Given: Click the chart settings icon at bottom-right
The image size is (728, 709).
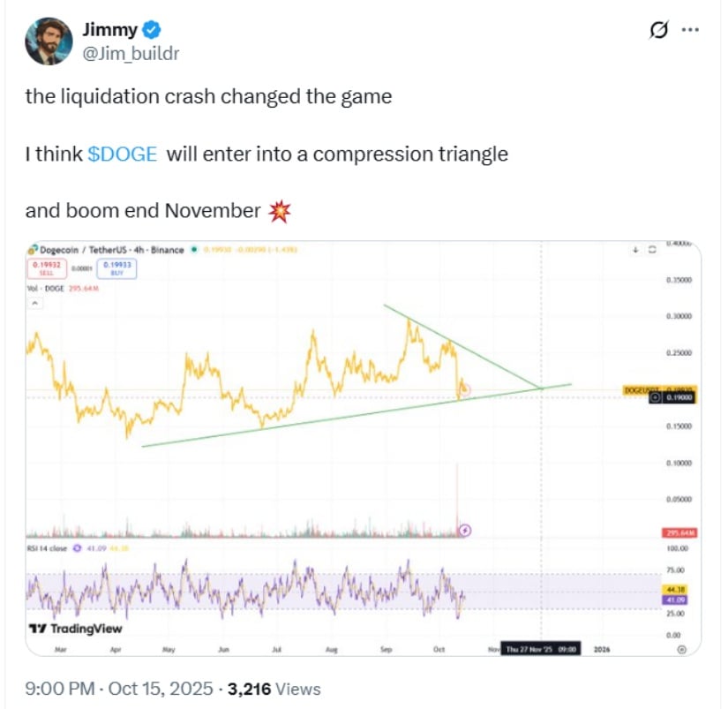Looking at the screenshot, I should click(x=681, y=649).
